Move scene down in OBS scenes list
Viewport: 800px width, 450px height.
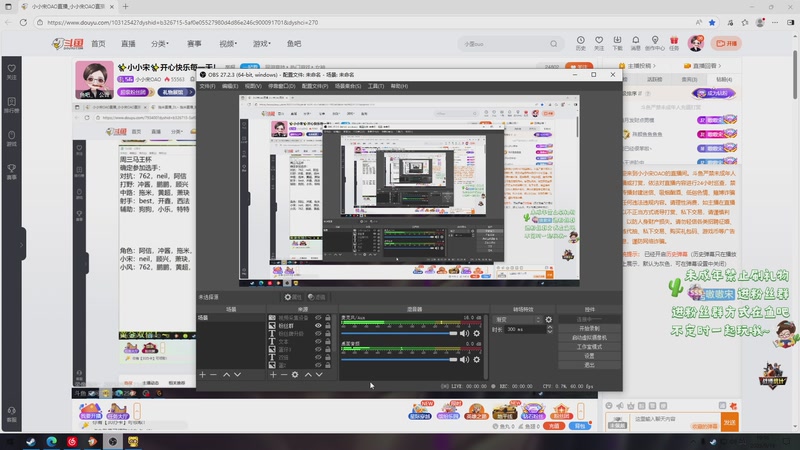point(237,374)
